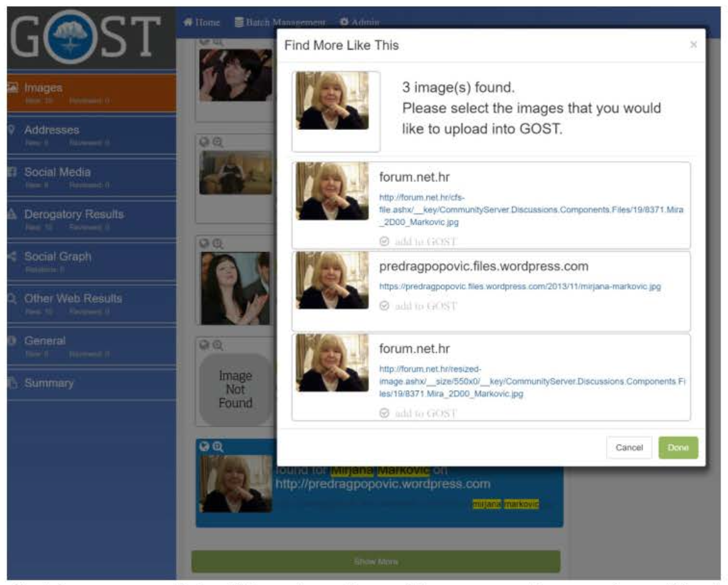The height and width of the screenshot is (585, 728).
Task: Click the Social Media Facebook icon
Action: 12,172
